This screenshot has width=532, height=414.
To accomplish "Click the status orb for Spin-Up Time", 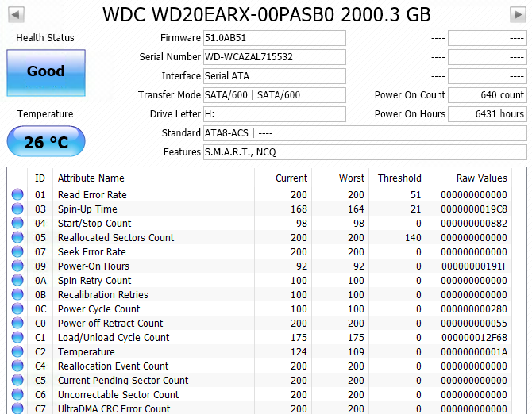I will click(x=17, y=209).
